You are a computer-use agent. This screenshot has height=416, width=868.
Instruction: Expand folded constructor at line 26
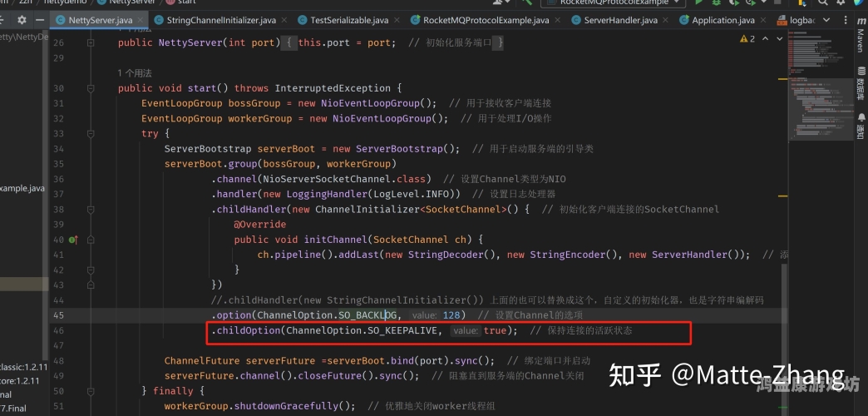click(x=91, y=42)
